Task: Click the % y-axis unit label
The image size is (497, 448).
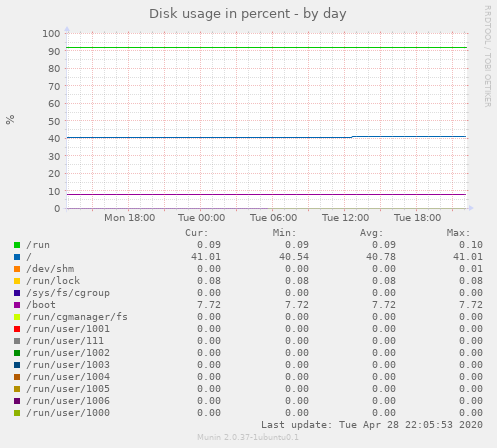Action: (10, 119)
